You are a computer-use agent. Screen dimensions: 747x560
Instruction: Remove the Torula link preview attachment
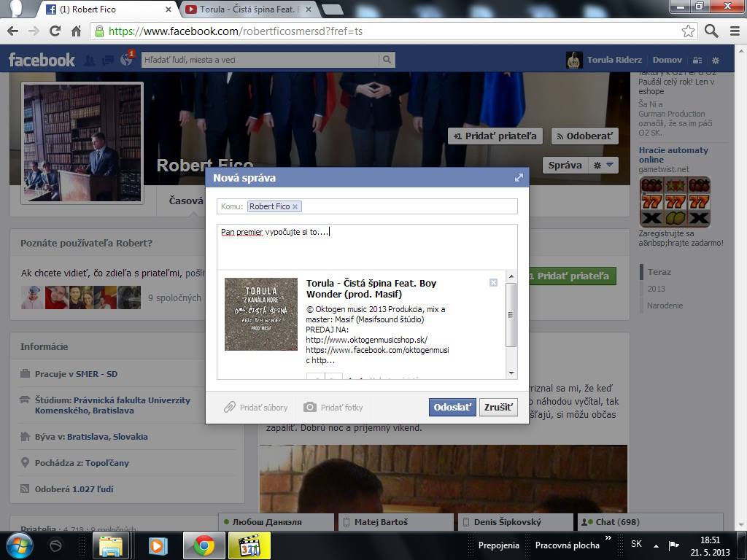tap(493, 282)
